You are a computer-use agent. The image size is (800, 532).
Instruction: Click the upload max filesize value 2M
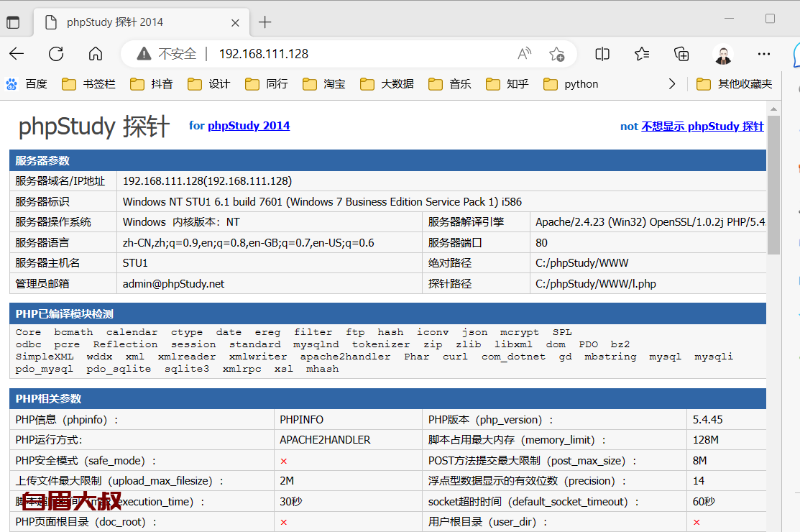(287, 481)
